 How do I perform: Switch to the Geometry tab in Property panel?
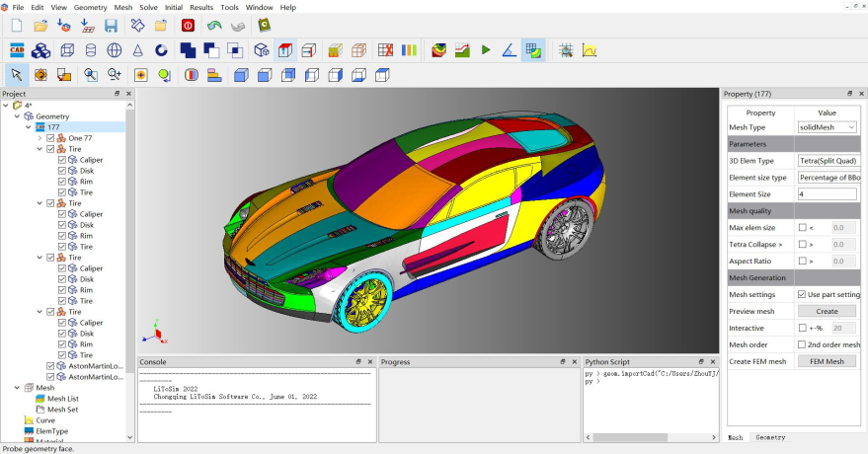[770, 437]
